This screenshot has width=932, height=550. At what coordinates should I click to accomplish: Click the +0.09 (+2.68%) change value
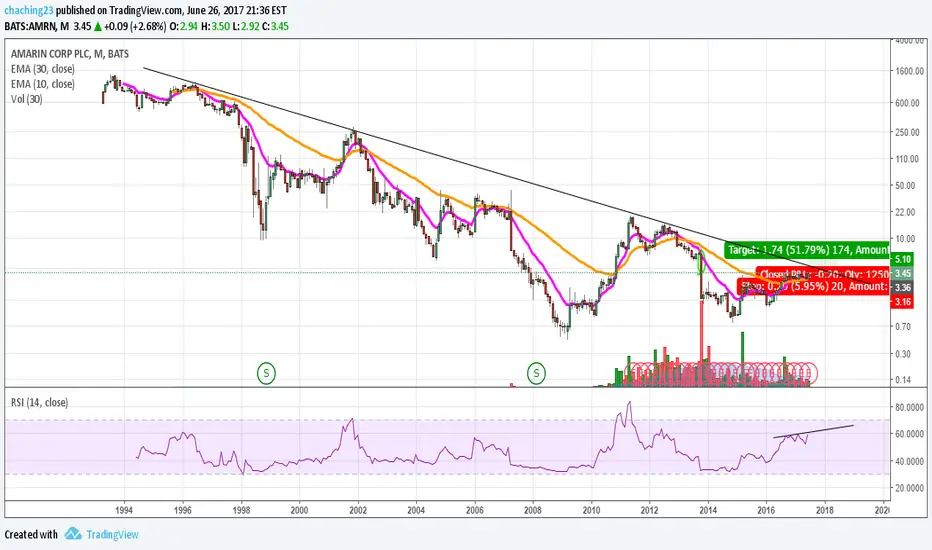[x=135, y=26]
